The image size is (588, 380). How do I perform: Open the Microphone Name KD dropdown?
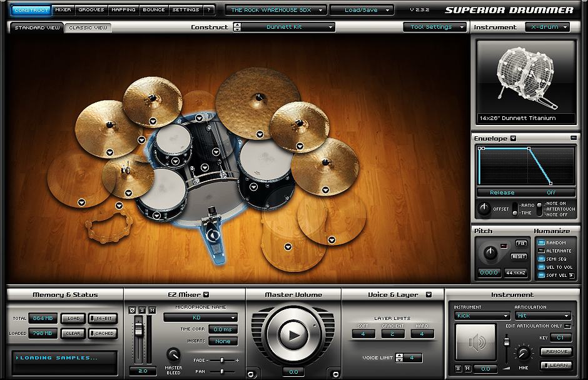pos(200,317)
